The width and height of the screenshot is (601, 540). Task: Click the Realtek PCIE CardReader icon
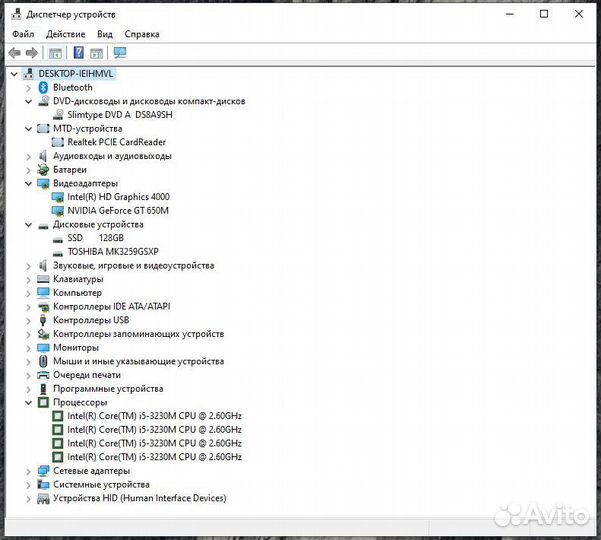58,142
